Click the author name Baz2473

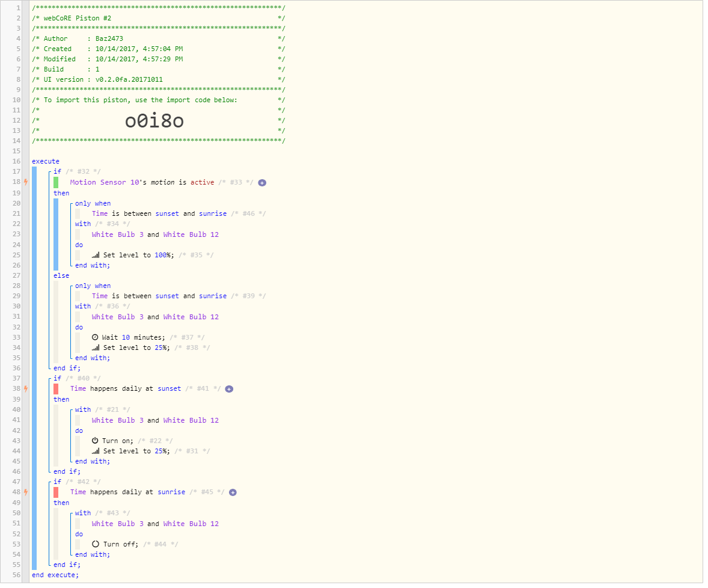tap(110, 39)
